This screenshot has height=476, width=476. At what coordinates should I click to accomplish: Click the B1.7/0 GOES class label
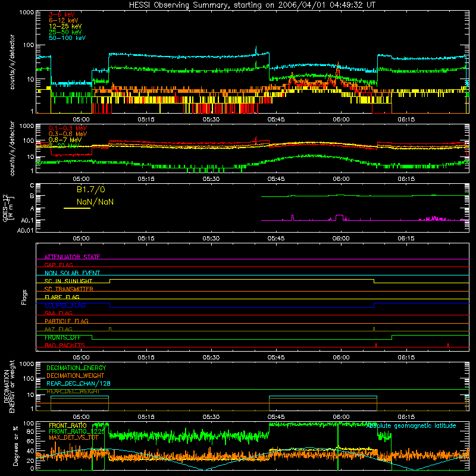[91, 190]
